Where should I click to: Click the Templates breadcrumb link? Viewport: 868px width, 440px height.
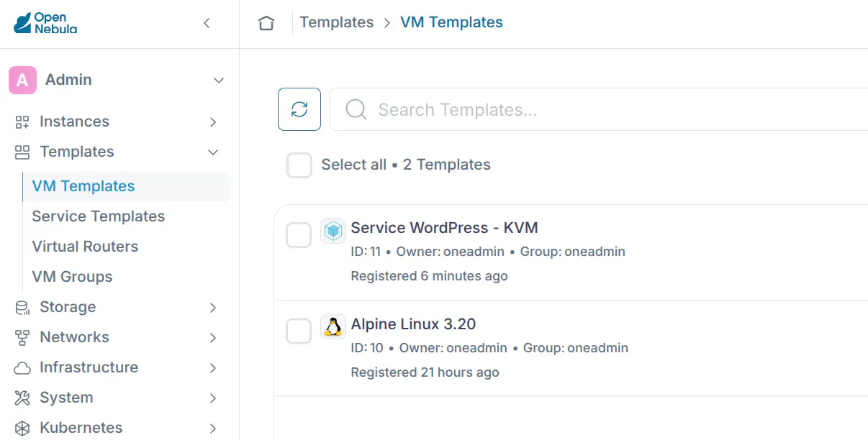[x=337, y=22]
